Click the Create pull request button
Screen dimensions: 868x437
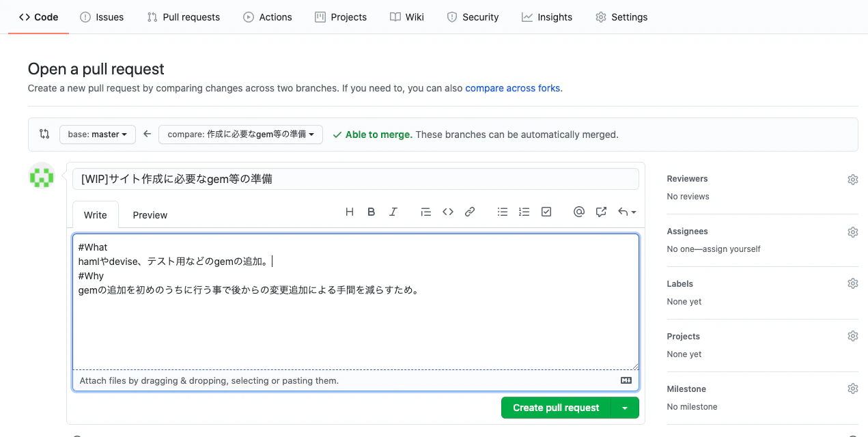coord(556,408)
